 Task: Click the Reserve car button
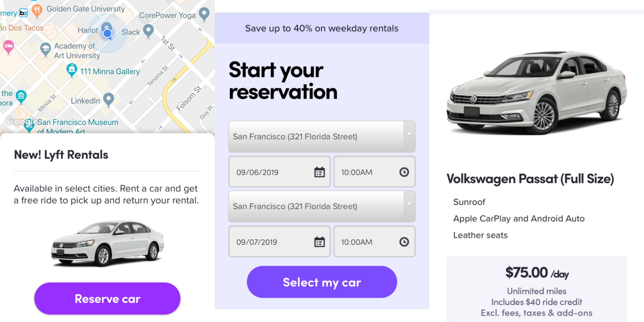107,298
